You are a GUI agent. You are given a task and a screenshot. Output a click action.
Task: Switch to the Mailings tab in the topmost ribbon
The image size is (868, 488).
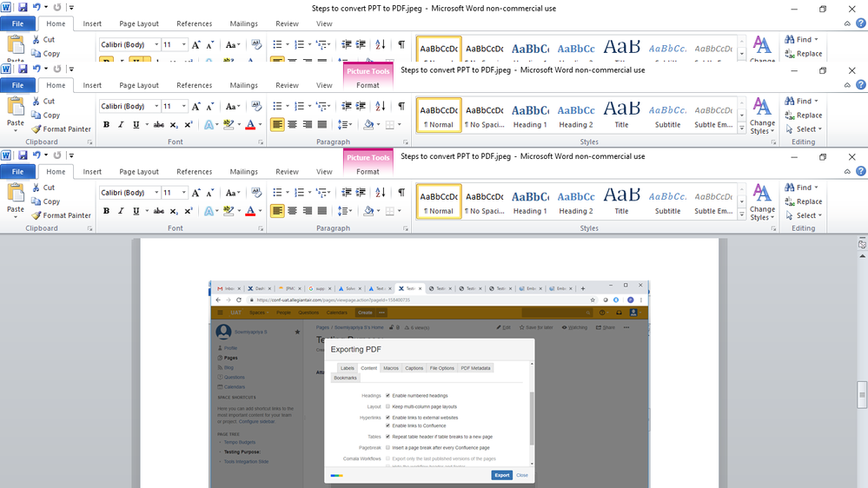click(243, 23)
